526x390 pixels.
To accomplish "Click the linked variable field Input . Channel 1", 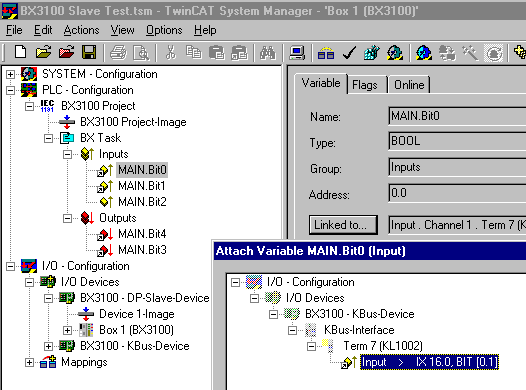I will point(457,225).
